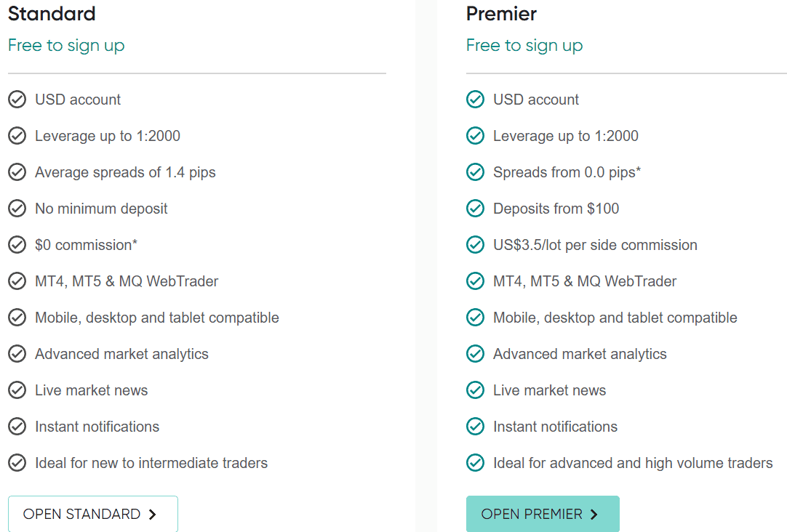Viewport: 787px width, 532px height.
Task: Open the Free to sign up link under Premier
Action: point(524,45)
